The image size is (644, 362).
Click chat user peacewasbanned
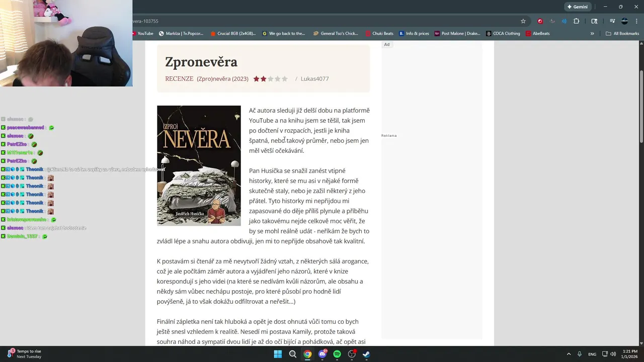(x=25, y=128)
